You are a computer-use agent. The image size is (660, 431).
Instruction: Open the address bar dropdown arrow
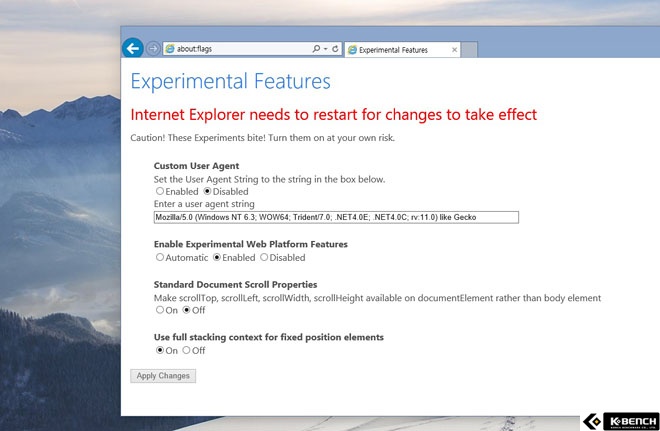point(325,49)
